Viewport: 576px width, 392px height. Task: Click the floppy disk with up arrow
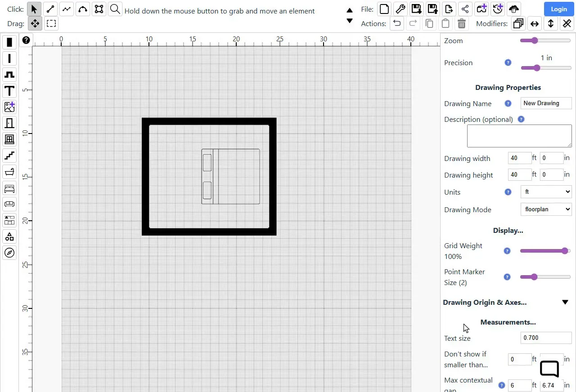pos(432,9)
